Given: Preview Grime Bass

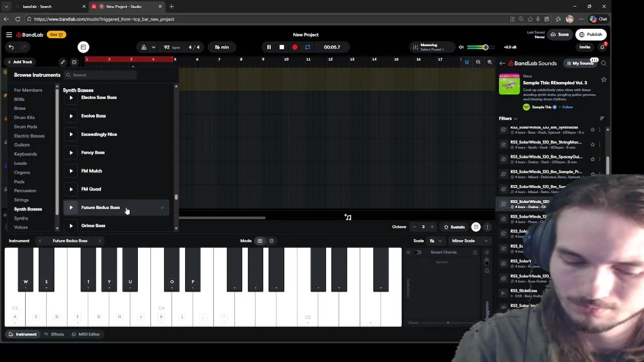Looking at the screenshot, I should 71,226.
